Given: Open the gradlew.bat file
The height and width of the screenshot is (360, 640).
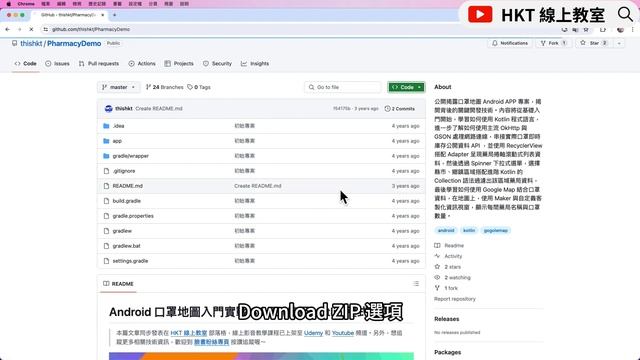Looking at the screenshot, I should point(127,246).
